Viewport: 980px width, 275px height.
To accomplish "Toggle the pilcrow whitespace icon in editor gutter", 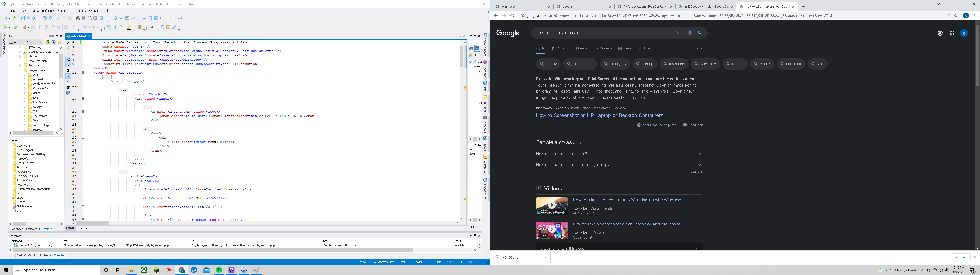I will [68, 70].
